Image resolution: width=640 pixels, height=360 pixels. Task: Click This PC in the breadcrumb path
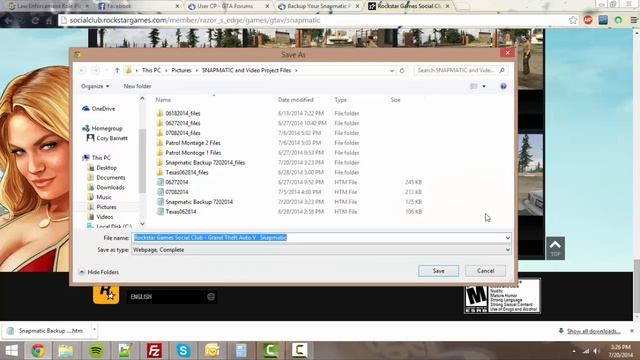coord(151,70)
